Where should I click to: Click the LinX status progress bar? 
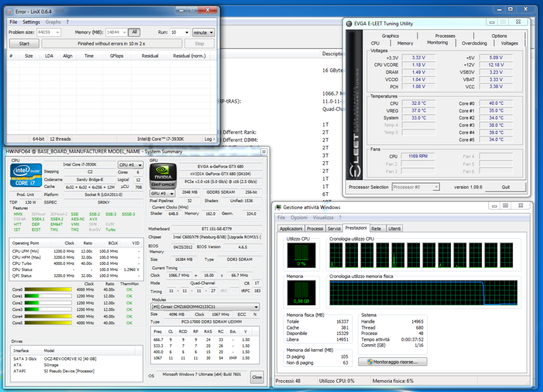pos(111,43)
